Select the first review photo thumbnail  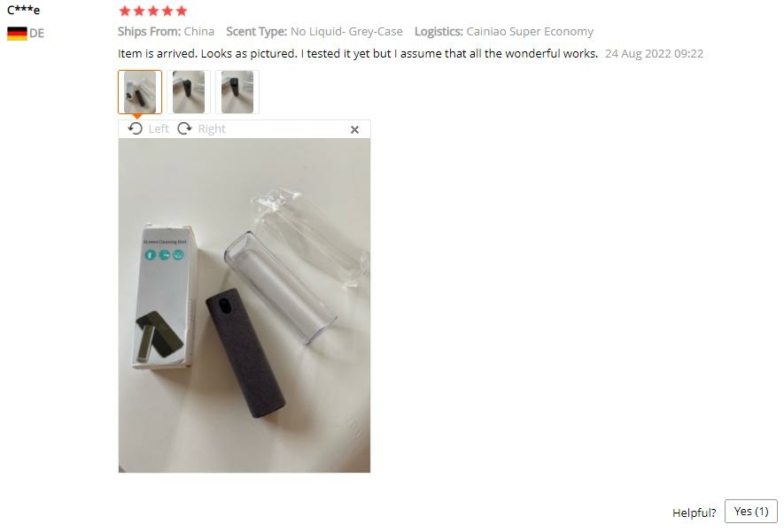(140, 92)
